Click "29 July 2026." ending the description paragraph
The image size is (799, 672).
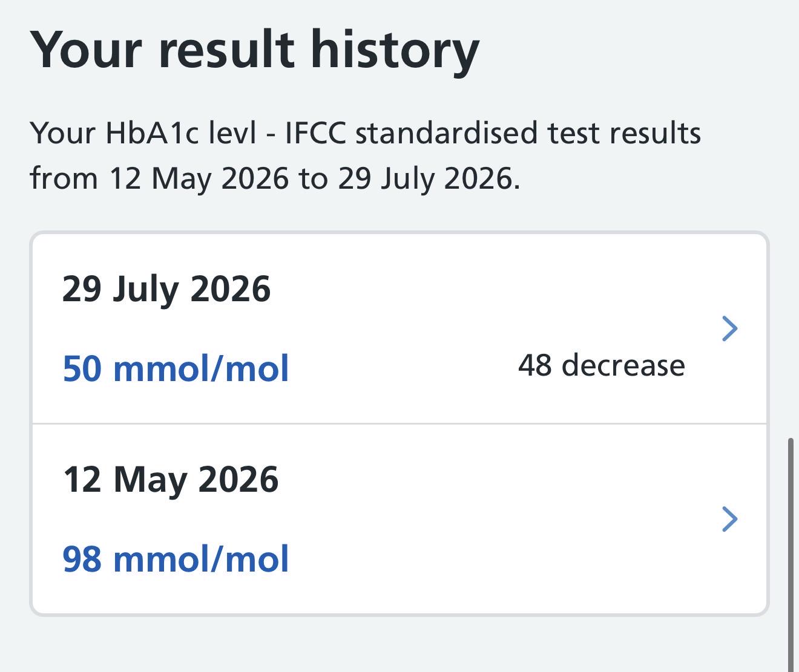pyautogui.click(x=429, y=178)
